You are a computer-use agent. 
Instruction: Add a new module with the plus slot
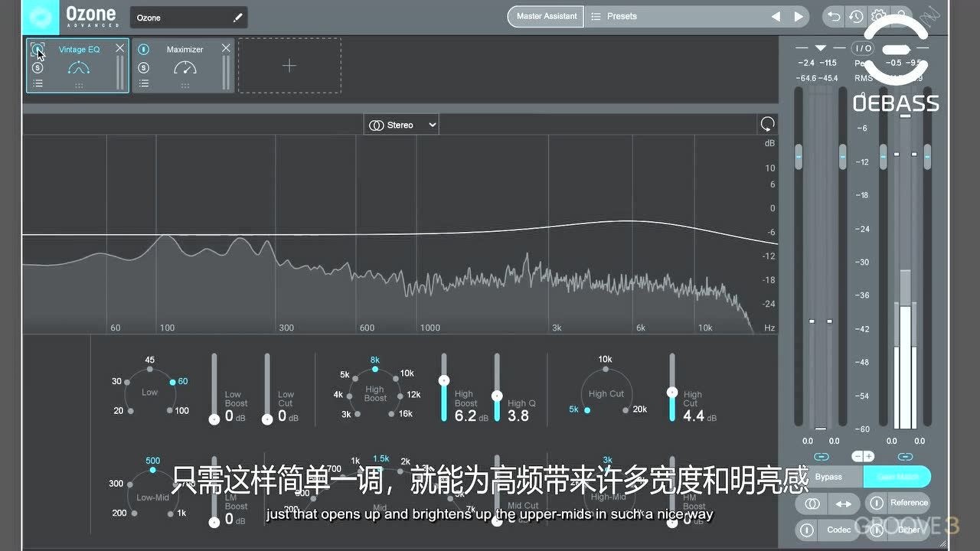point(289,66)
